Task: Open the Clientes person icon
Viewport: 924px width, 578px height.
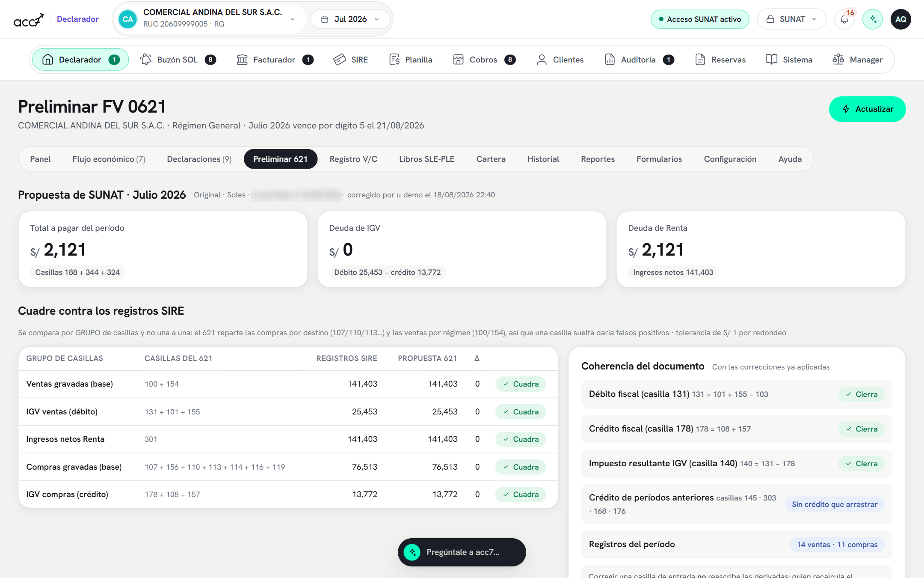Action: coord(542,60)
